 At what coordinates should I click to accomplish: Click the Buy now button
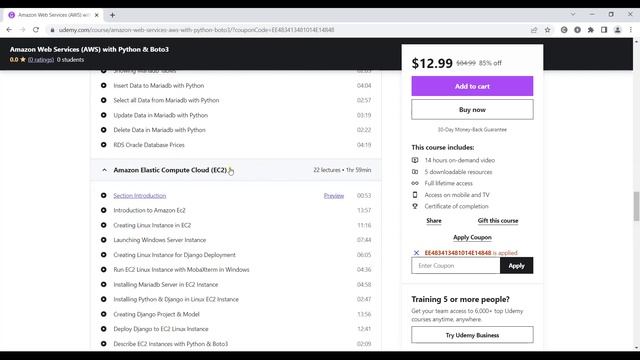(x=472, y=109)
